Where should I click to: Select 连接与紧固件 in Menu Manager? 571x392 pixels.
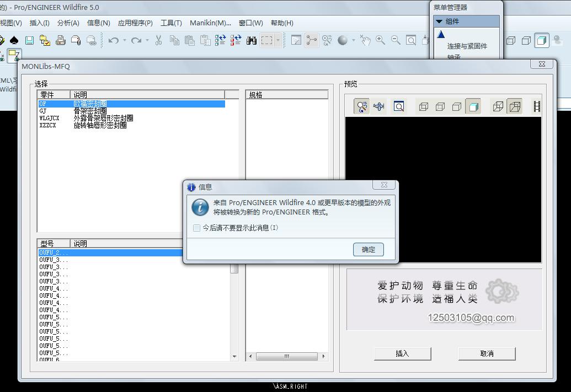tap(467, 46)
